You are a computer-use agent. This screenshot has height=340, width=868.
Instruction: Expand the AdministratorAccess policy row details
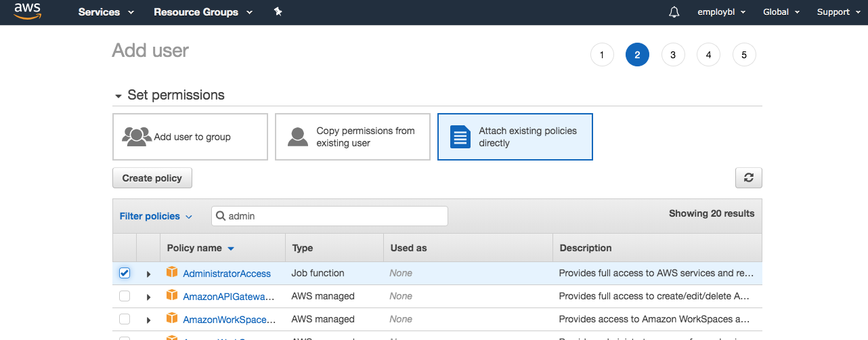click(148, 274)
